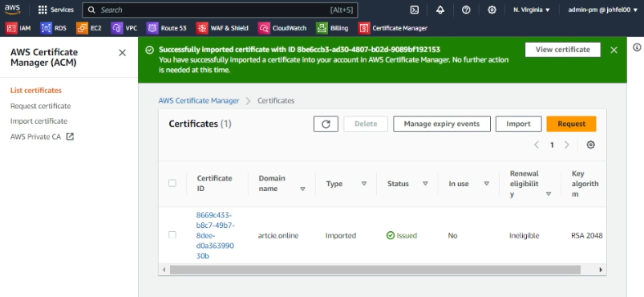Sort by Renewal eligibility column

pyautogui.click(x=549, y=193)
